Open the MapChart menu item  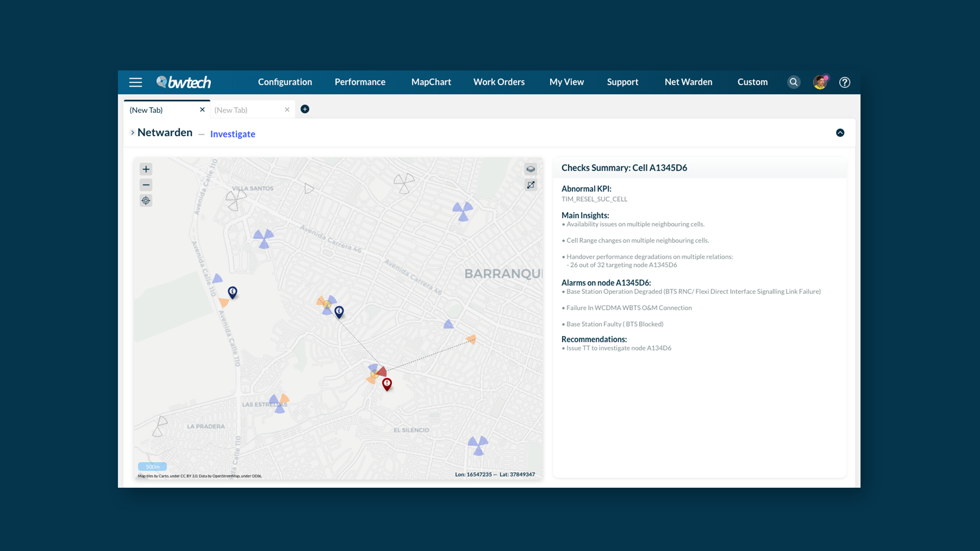pos(431,82)
